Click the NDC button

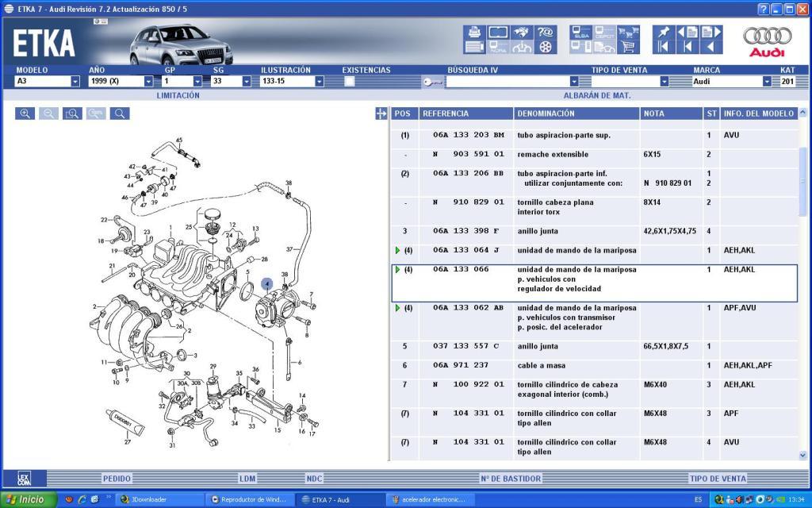tap(314, 479)
